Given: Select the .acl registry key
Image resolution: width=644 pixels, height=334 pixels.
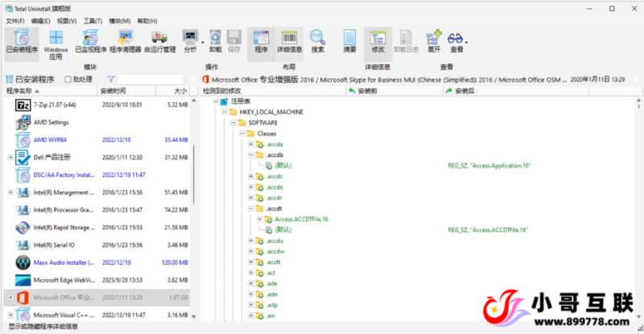Looking at the screenshot, I should coord(270,273).
